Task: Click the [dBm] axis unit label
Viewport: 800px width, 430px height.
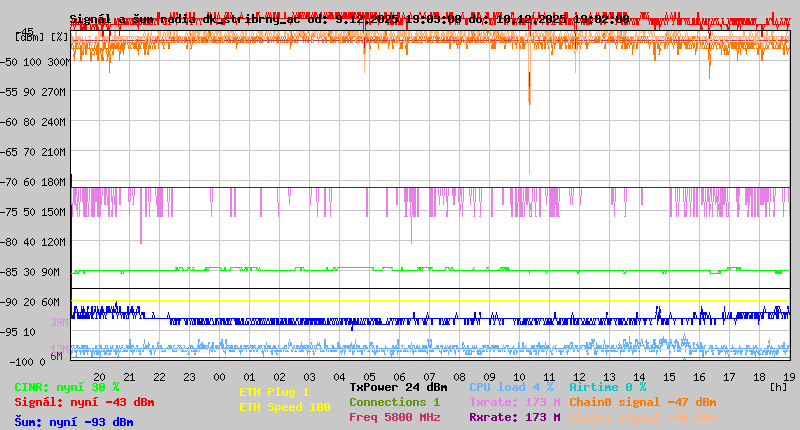Action: point(30,35)
